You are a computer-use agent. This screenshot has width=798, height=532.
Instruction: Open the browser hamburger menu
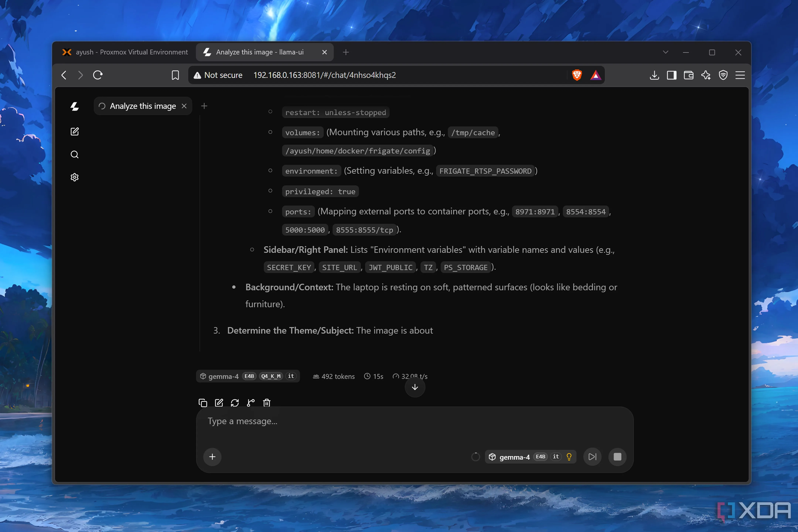click(740, 75)
